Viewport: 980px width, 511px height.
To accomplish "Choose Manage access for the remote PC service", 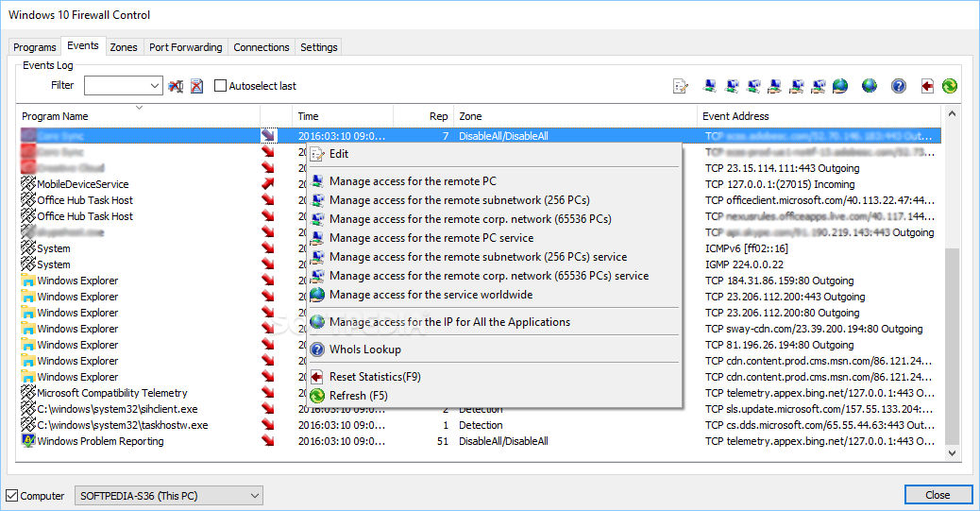I will coord(495,238).
